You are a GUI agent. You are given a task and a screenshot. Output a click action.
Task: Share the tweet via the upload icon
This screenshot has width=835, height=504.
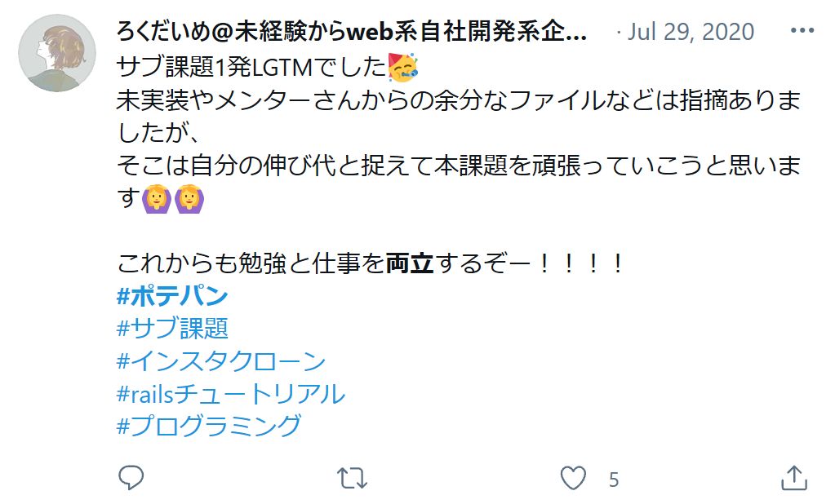[x=794, y=478]
